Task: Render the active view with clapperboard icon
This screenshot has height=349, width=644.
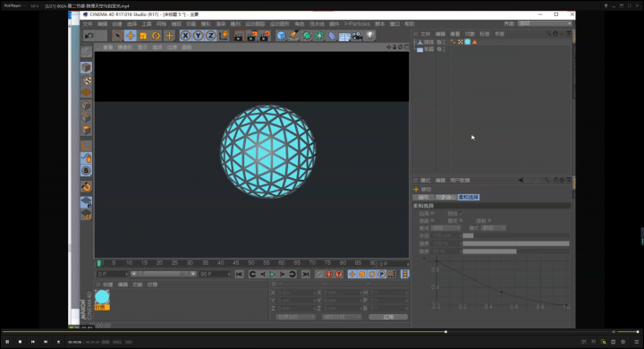Action: coord(239,36)
